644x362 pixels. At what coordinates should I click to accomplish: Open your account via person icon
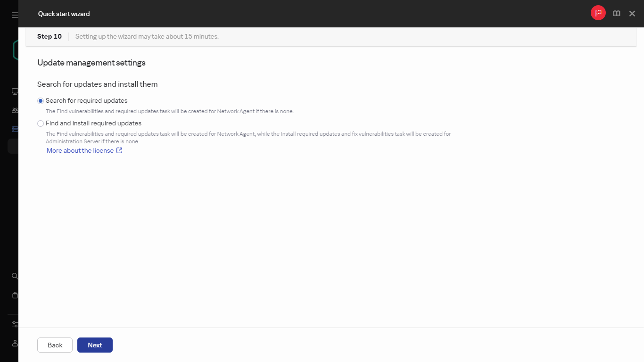click(14, 343)
